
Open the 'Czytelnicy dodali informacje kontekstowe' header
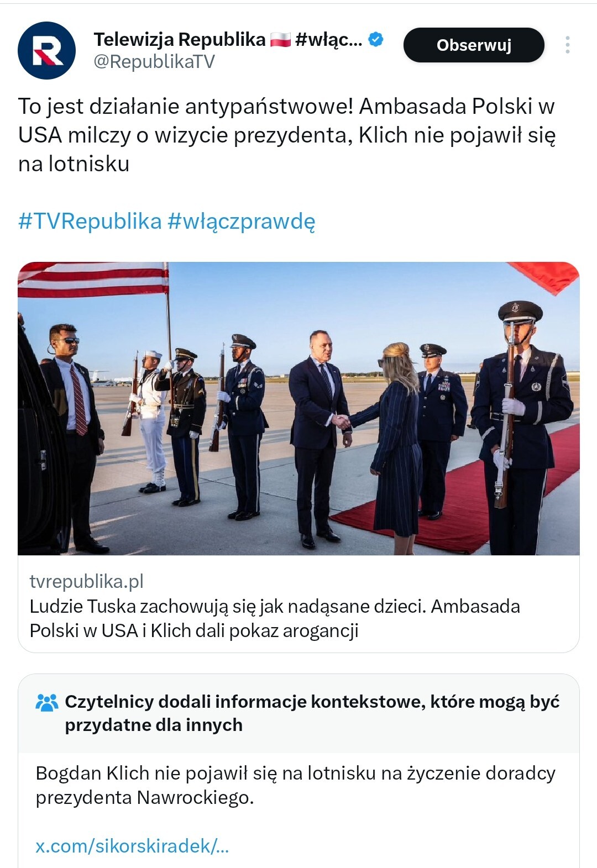(312, 713)
